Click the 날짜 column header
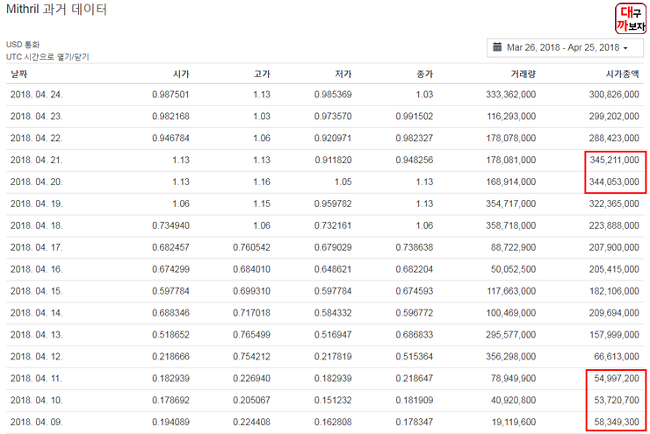The width and height of the screenshot is (650, 434). click(x=19, y=74)
